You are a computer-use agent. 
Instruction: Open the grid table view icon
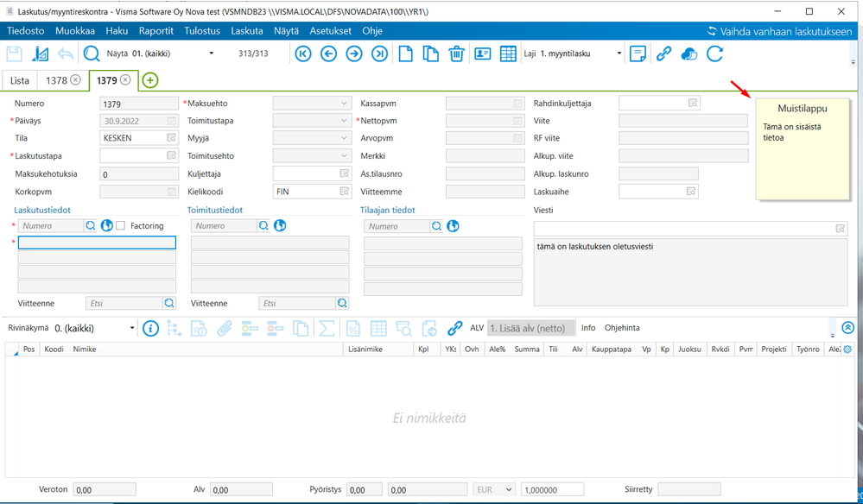coord(508,54)
